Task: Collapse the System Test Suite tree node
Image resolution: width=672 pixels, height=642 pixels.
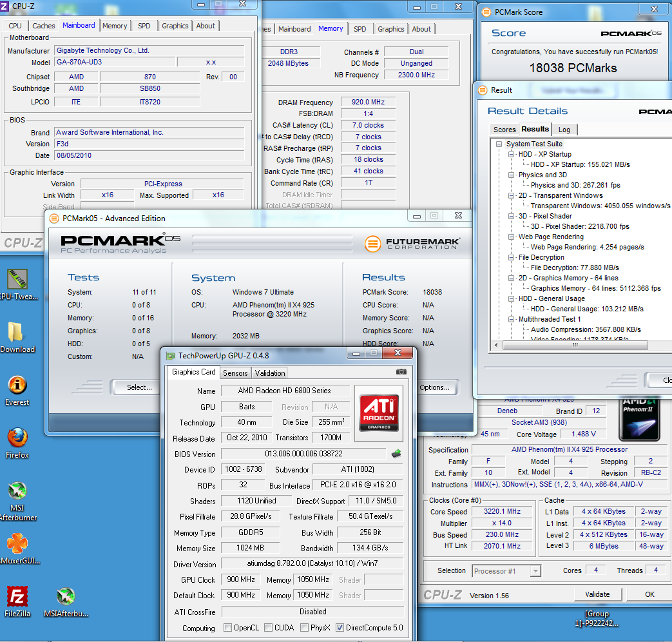Action: pyautogui.click(x=499, y=144)
